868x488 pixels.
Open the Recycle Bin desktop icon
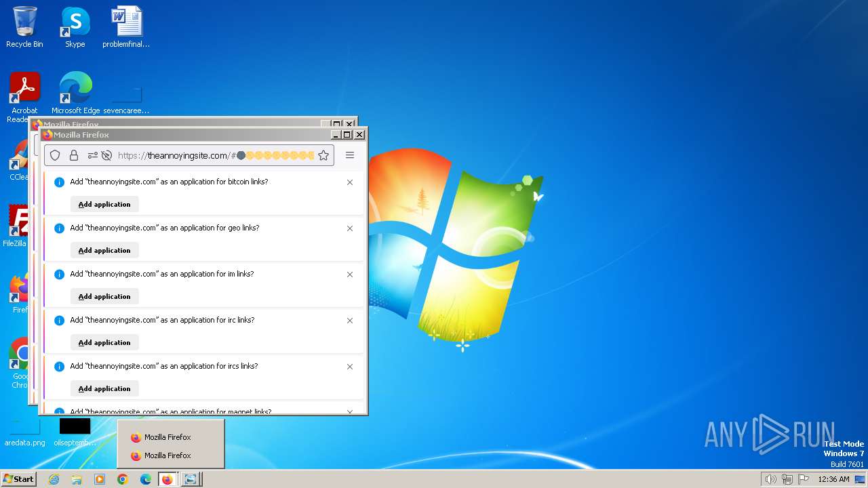point(24,28)
